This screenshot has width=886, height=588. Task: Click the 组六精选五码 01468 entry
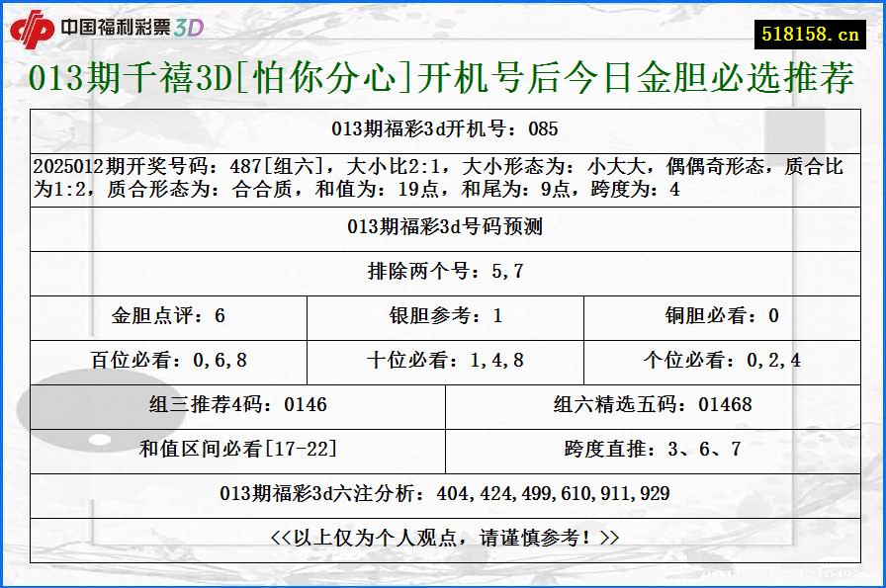(651, 405)
